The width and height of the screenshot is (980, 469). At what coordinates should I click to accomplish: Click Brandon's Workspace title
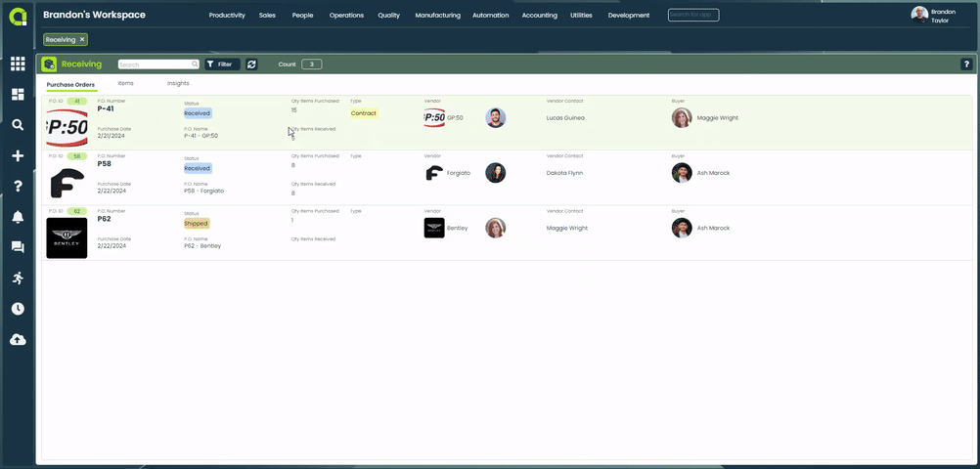pos(94,15)
